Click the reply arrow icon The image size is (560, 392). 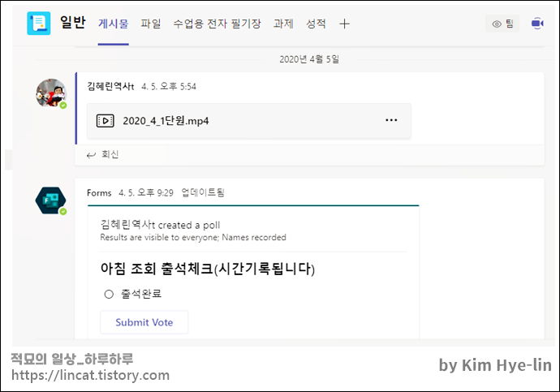(x=92, y=155)
